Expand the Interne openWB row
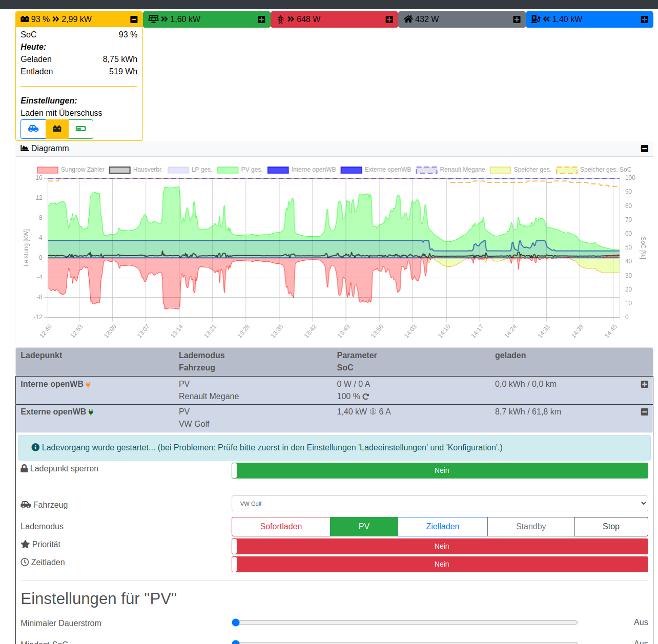Image resolution: width=658 pixels, height=644 pixels. [644, 384]
